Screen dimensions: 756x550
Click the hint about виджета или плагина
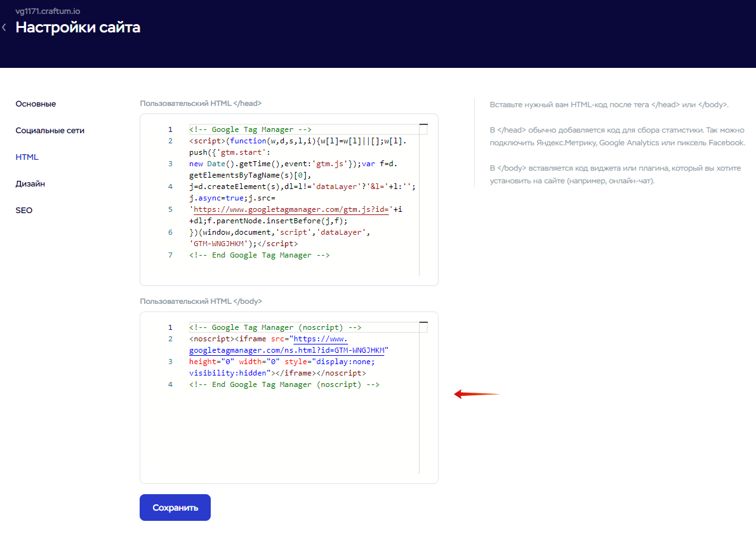click(x=615, y=174)
